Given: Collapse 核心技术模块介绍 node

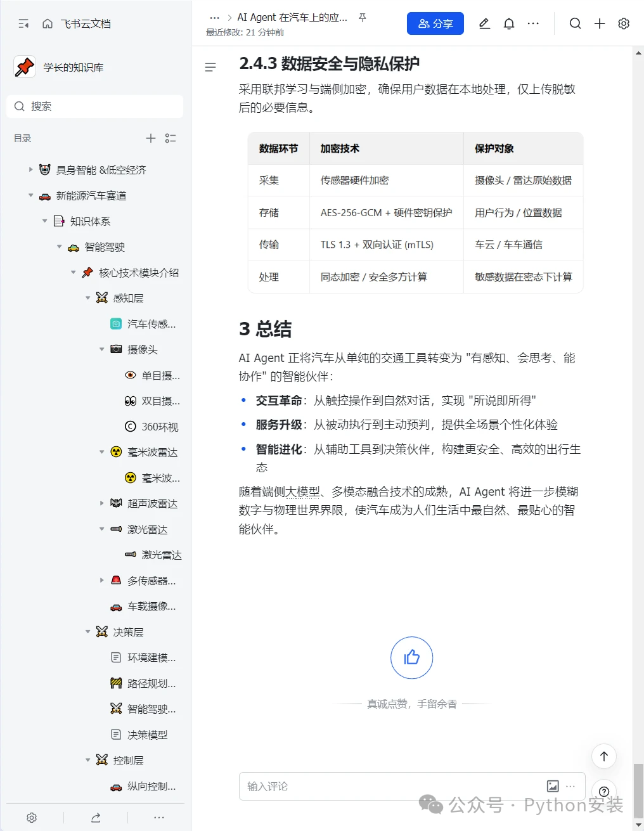Looking at the screenshot, I should coord(74,272).
